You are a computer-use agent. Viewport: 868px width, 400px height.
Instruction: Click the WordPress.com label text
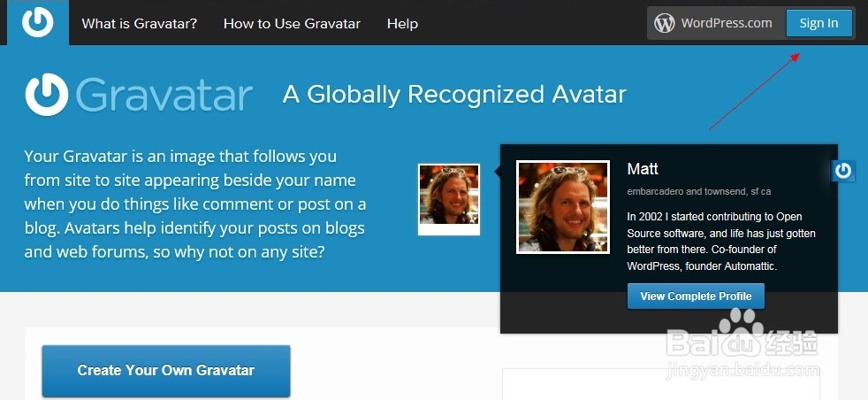pos(727,23)
